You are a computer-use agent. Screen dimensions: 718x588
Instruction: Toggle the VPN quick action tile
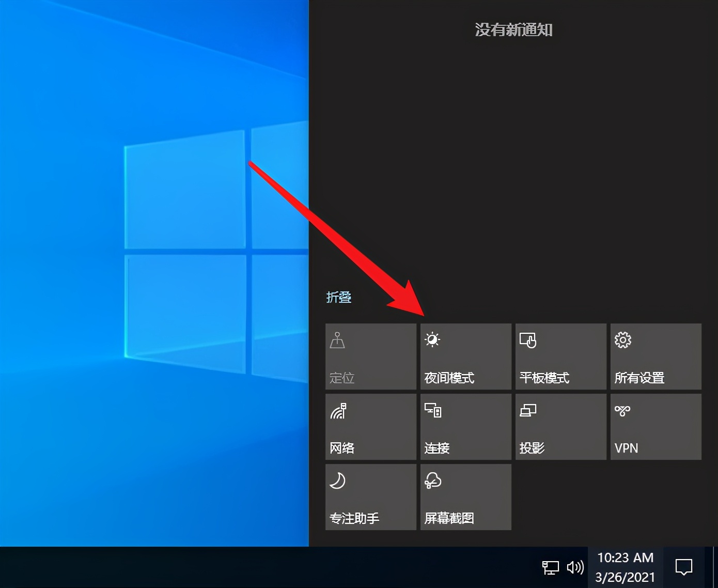(x=655, y=427)
